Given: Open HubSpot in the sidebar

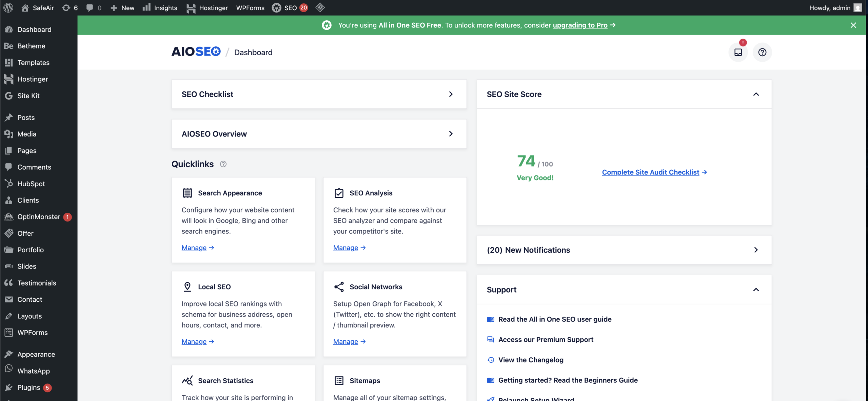Looking at the screenshot, I should 39,184.
